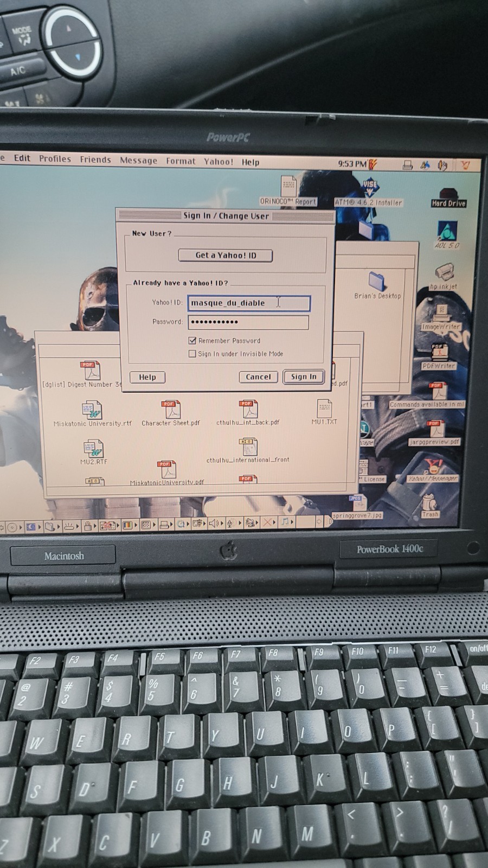
Task: Click the Help button in dialog
Action: (x=147, y=377)
